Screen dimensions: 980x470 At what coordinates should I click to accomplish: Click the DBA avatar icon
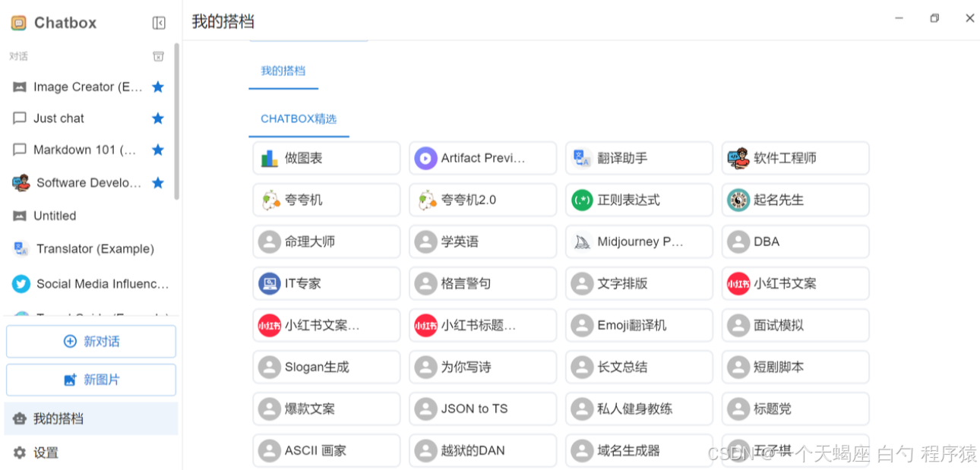click(x=738, y=242)
